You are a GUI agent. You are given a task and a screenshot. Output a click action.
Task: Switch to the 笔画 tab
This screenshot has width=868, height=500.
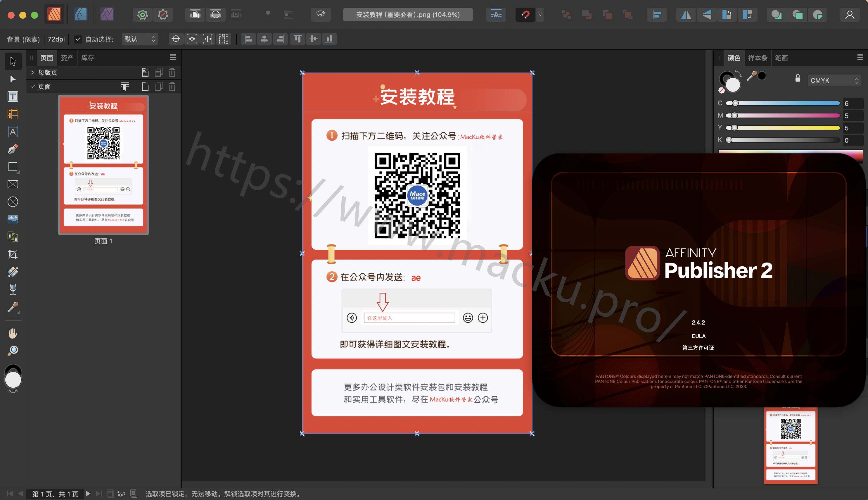(781, 58)
